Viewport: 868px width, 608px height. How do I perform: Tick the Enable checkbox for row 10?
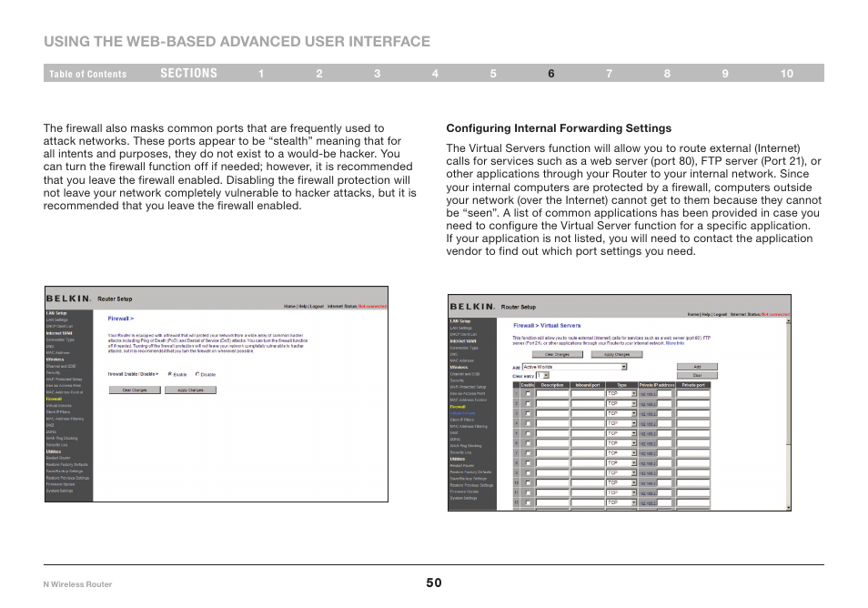pyautogui.click(x=528, y=483)
